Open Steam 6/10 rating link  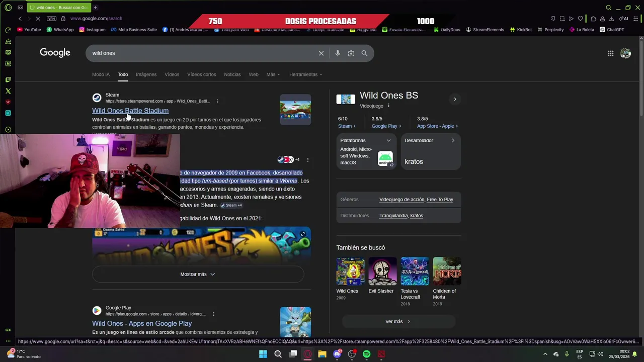click(x=347, y=126)
